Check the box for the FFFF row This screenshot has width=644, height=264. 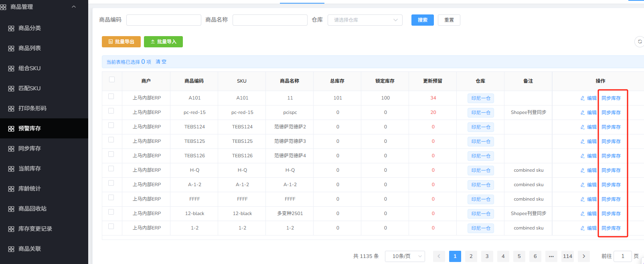pyautogui.click(x=111, y=197)
